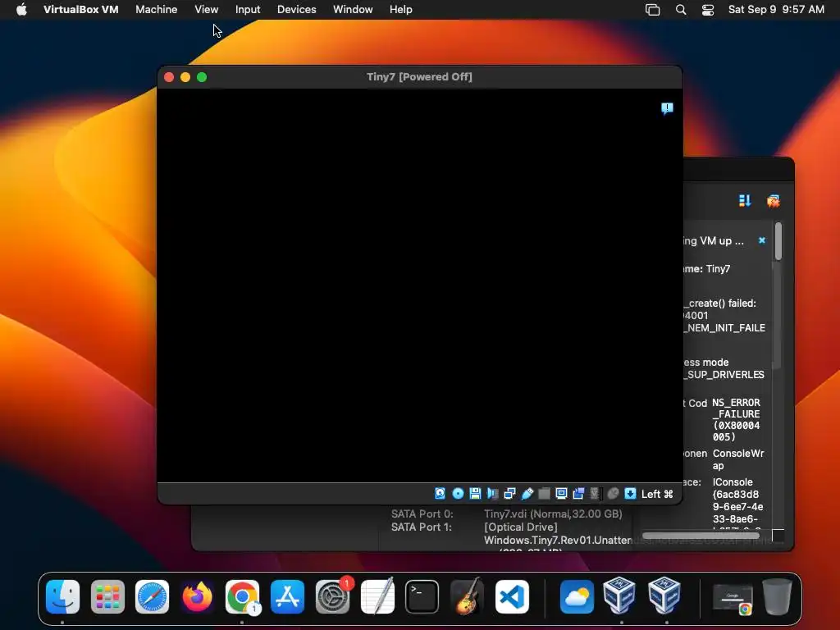Open the Help menu
840x630 pixels.
coord(400,10)
